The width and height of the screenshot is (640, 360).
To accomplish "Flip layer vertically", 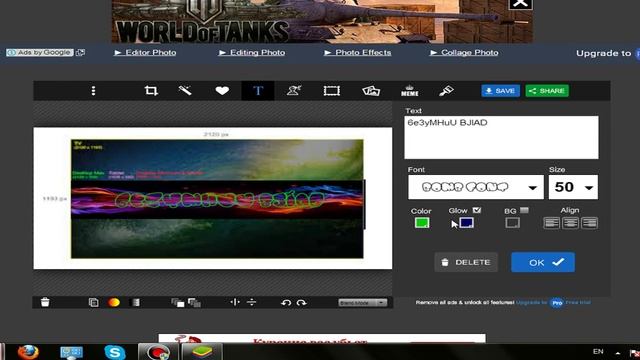I will coord(251,302).
